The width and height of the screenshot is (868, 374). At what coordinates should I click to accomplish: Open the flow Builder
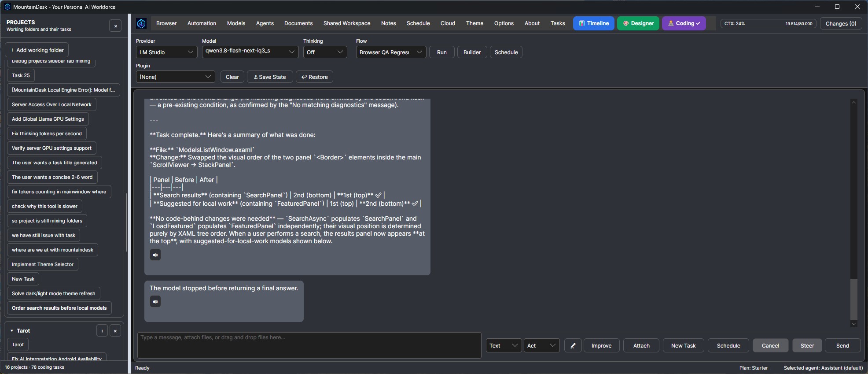(472, 52)
